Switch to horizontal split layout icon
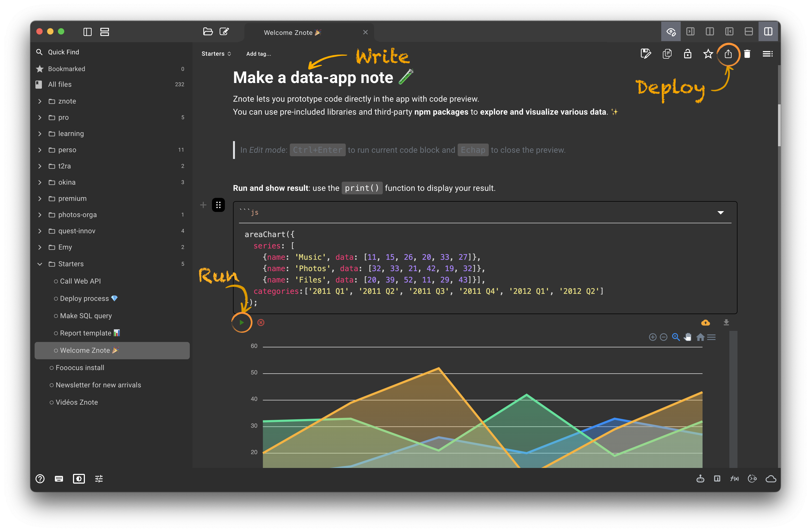The width and height of the screenshot is (811, 532). pyautogui.click(x=749, y=32)
